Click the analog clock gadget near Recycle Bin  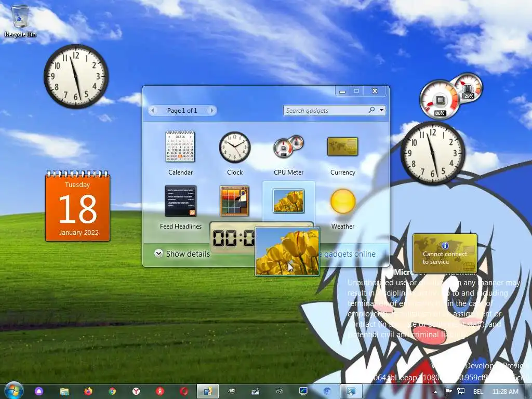pos(76,76)
